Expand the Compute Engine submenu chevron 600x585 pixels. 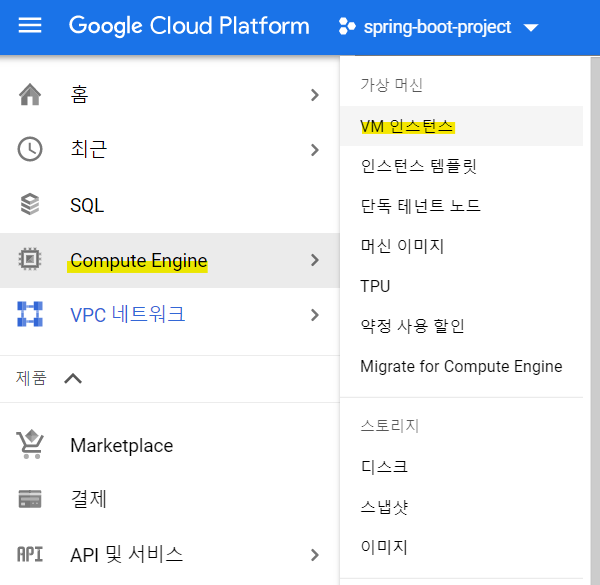(x=315, y=260)
